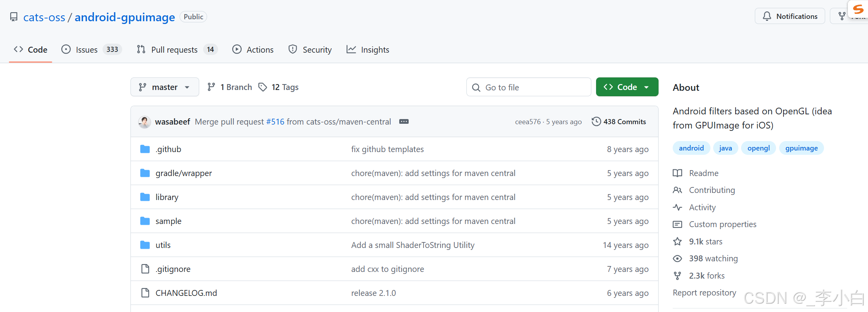
Task: Select the gpuimage topic tag
Action: coord(801,148)
